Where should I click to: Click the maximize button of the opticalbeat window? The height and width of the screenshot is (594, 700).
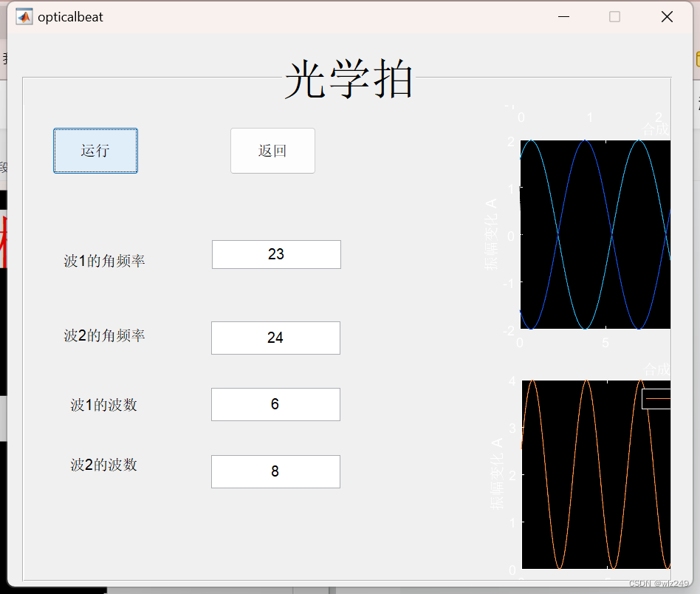pyautogui.click(x=614, y=16)
